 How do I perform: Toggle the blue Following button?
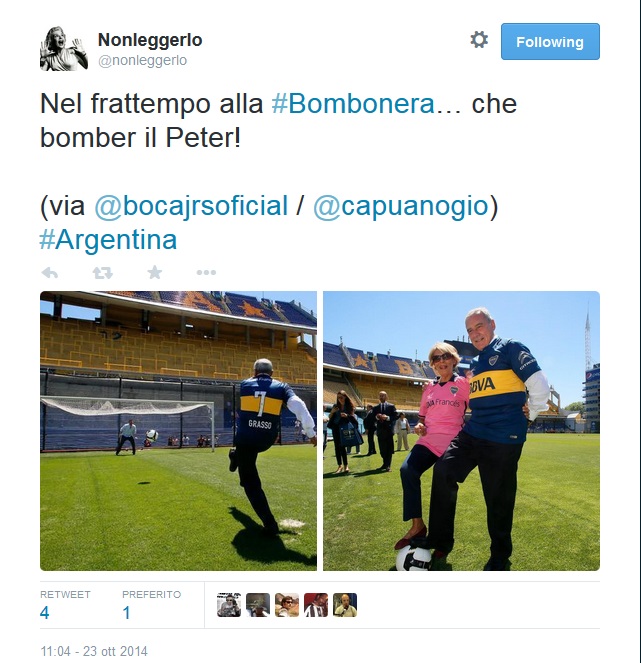pos(550,41)
